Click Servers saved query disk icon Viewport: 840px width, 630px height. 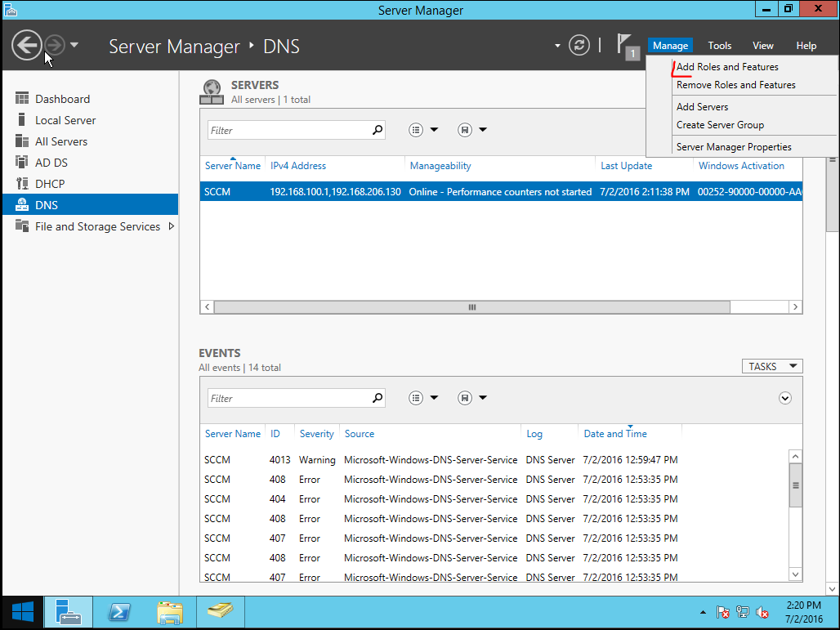click(464, 130)
